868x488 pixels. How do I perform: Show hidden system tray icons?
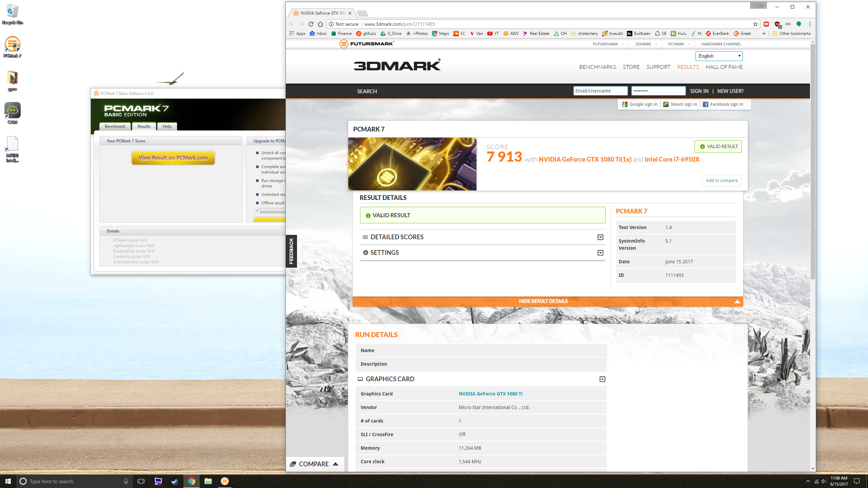tap(808, 481)
